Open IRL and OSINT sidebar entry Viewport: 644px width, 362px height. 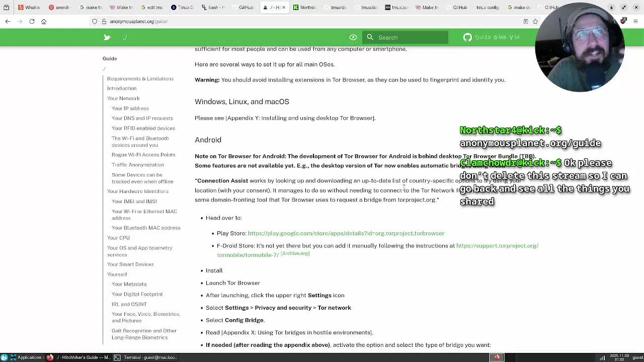[129, 304]
